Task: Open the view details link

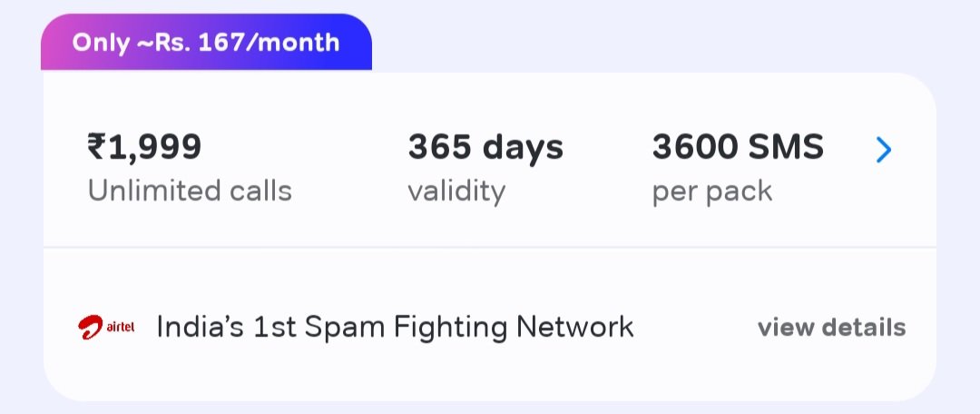Action: click(x=831, y=328)
